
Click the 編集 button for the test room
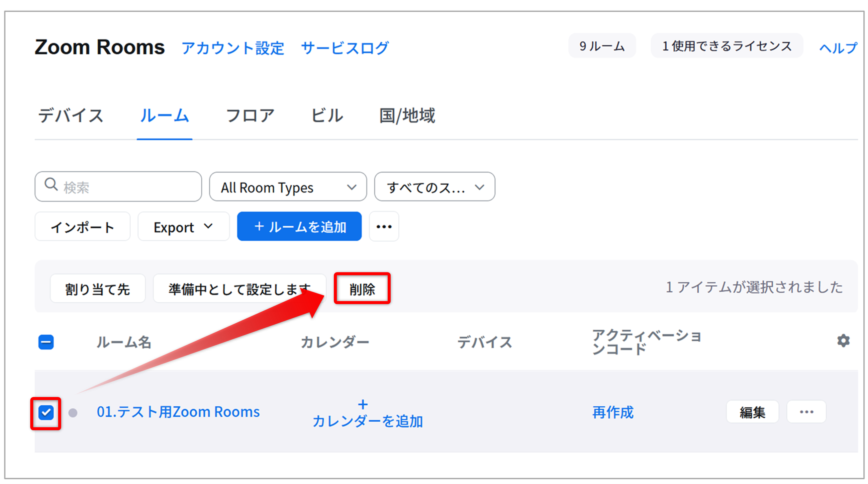coord(752,412)
